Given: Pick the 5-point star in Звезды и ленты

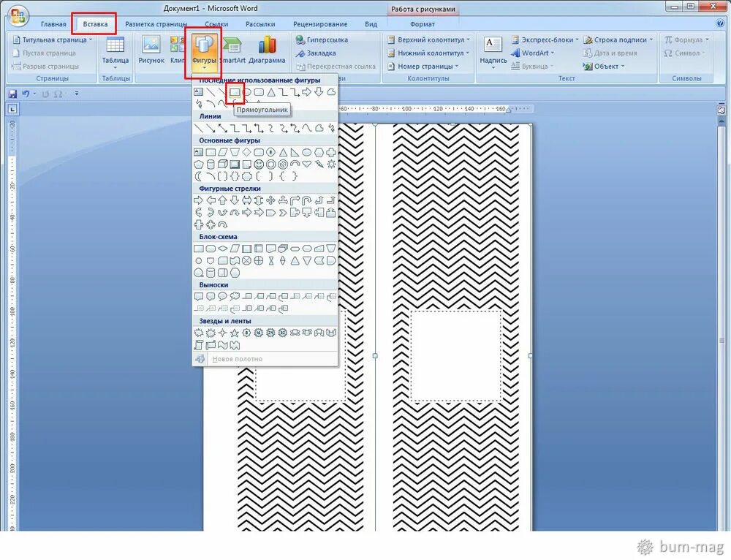Looking at the screenshot, I should click(235, 333).
